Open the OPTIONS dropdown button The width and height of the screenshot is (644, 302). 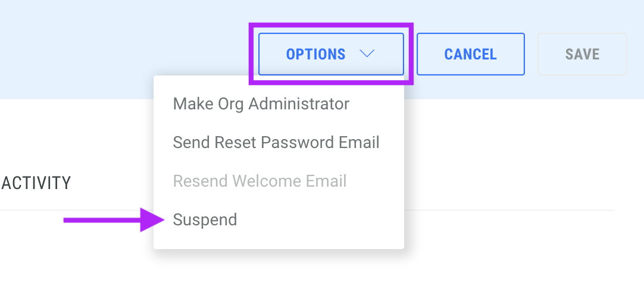coord(331,54)
